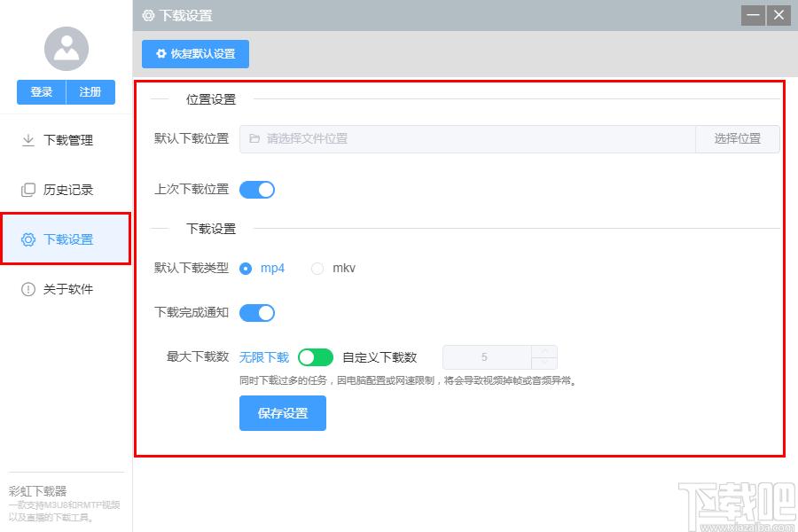
Task: Click the 登录 login button
Action: (x=41, y=92)
